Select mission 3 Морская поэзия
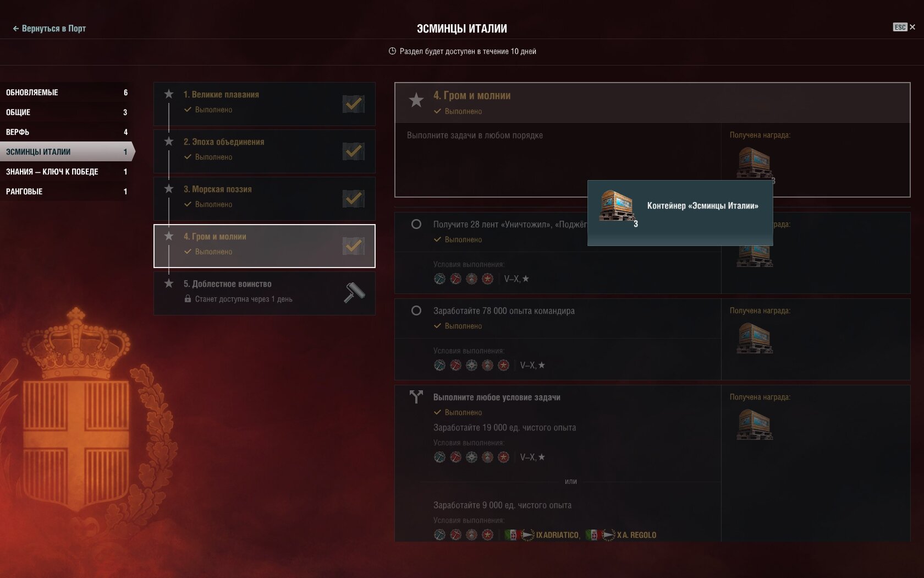 tap(265, 198)
